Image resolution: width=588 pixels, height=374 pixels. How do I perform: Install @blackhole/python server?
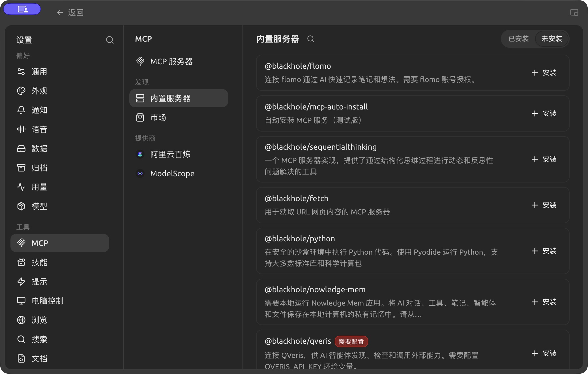click(x=544, y=251)
